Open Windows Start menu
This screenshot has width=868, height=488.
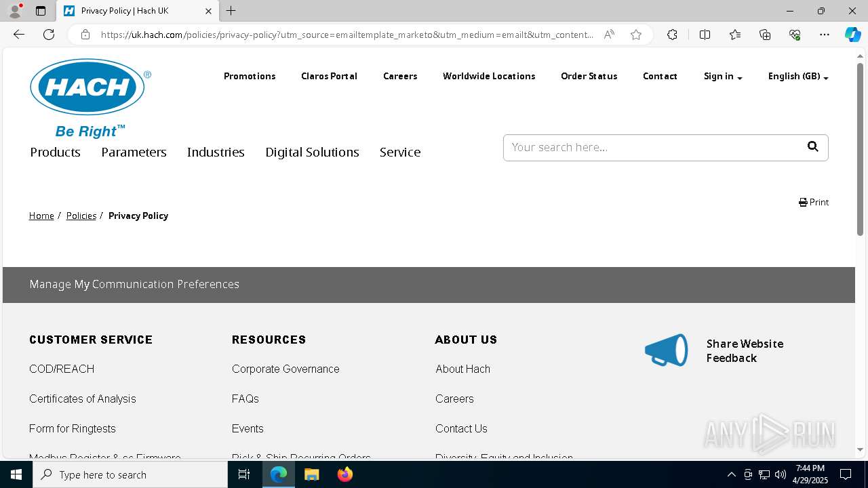click(16, 474)
